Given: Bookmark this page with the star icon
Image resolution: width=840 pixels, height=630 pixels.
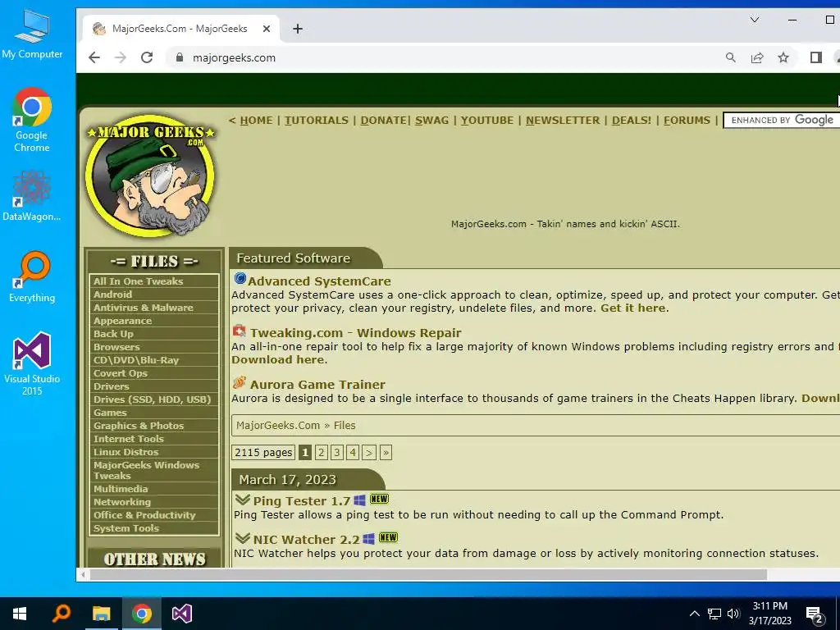Looking at the screenshot, I should (x=783, y=57).
